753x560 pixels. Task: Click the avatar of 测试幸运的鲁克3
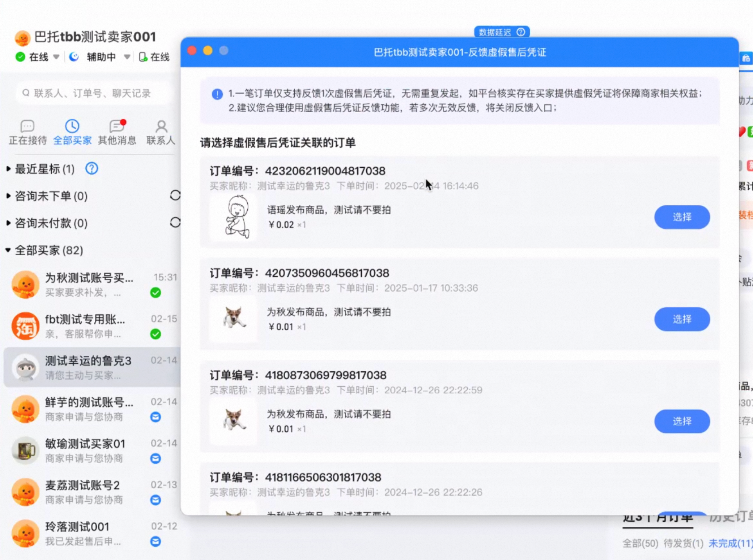pos(25,367)
